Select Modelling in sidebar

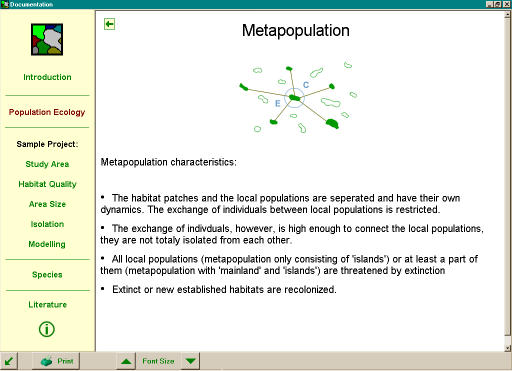click(47, 244)
